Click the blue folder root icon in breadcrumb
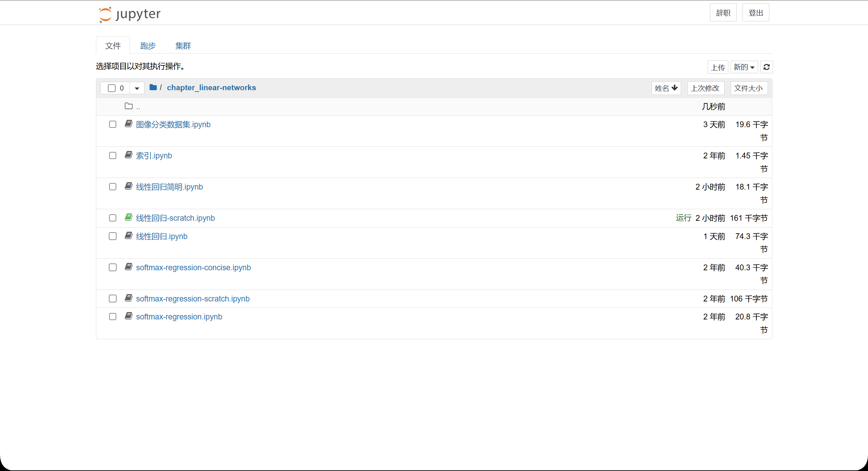The width and height of the screenshot is (868, 471). click(153, 87)
